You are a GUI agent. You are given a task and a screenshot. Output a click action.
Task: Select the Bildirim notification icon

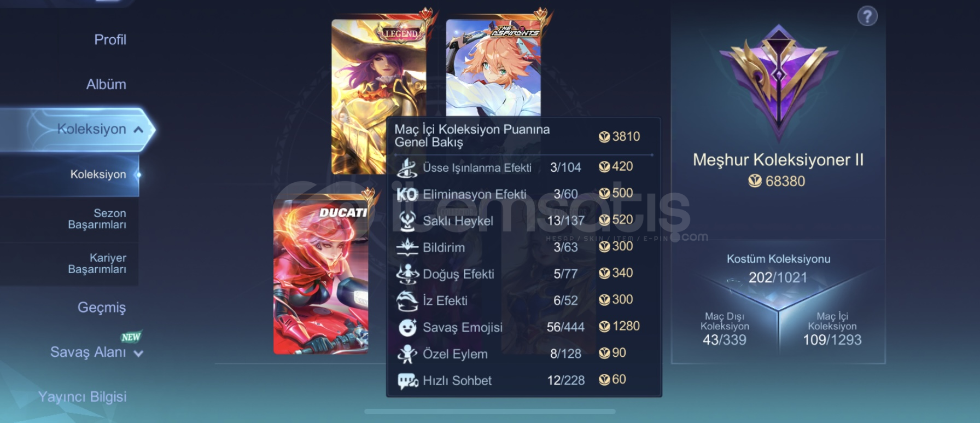(407, 247)
